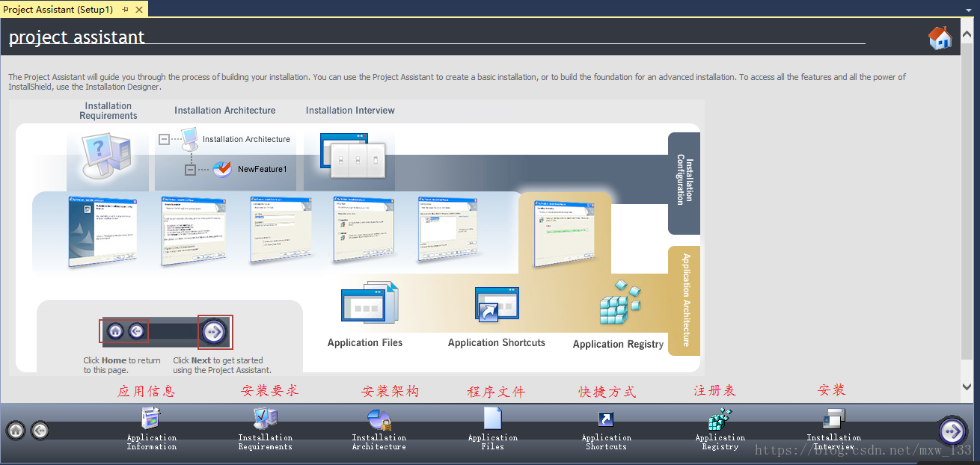Click the Installation Configuration side tab
Viewport: 980px width, 465px height.
click(x=684, y=183)
